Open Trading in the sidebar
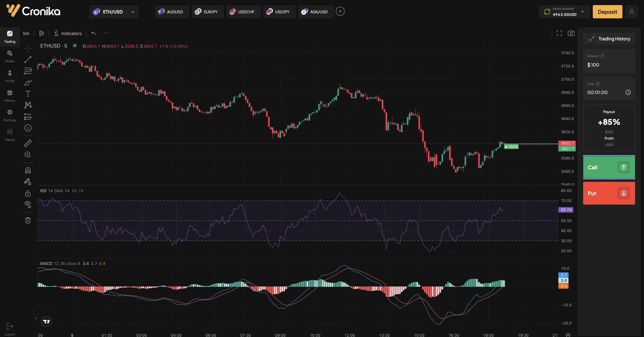Screen dimensions: 644x337 [x=10, y=37]
